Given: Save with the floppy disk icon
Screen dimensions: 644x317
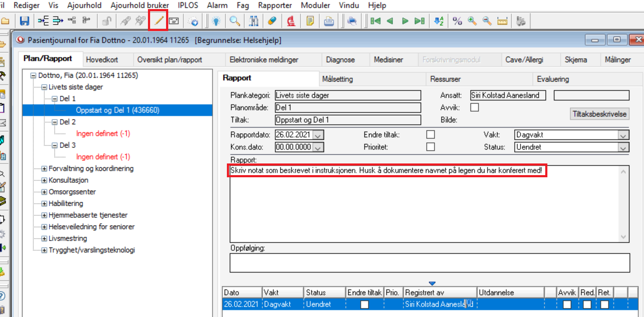Looking at the screenshot, I should coord(25,21).
